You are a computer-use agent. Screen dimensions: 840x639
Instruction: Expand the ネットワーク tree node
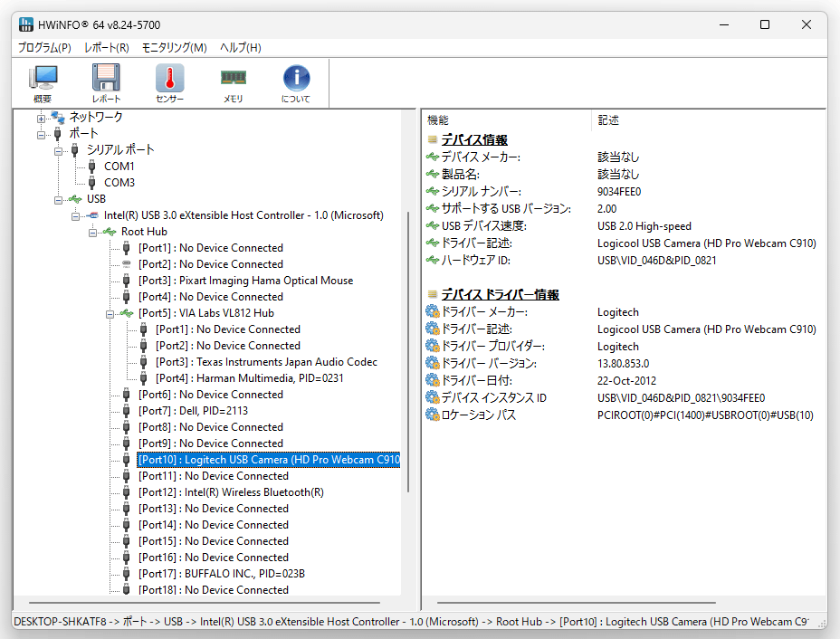42,119
